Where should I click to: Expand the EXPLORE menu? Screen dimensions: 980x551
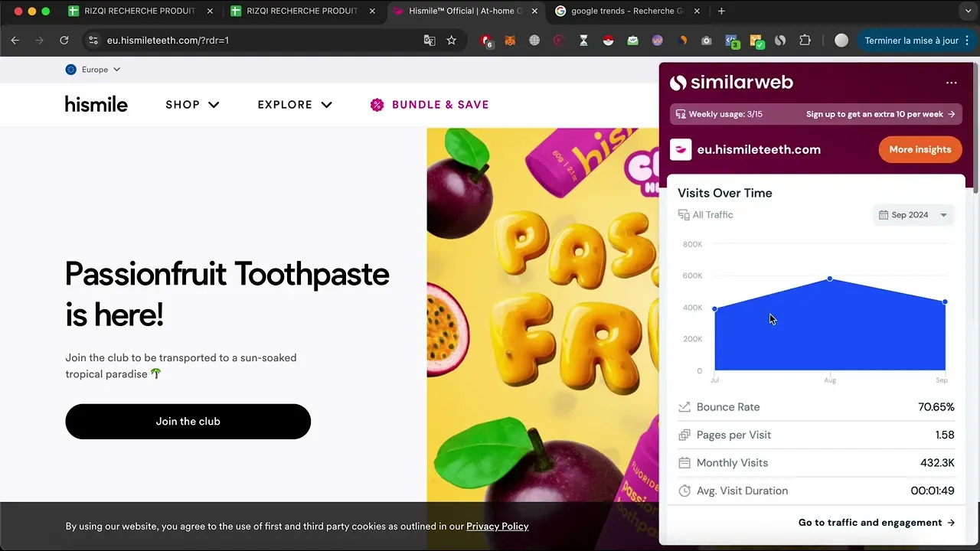click(x=295, y=105)
